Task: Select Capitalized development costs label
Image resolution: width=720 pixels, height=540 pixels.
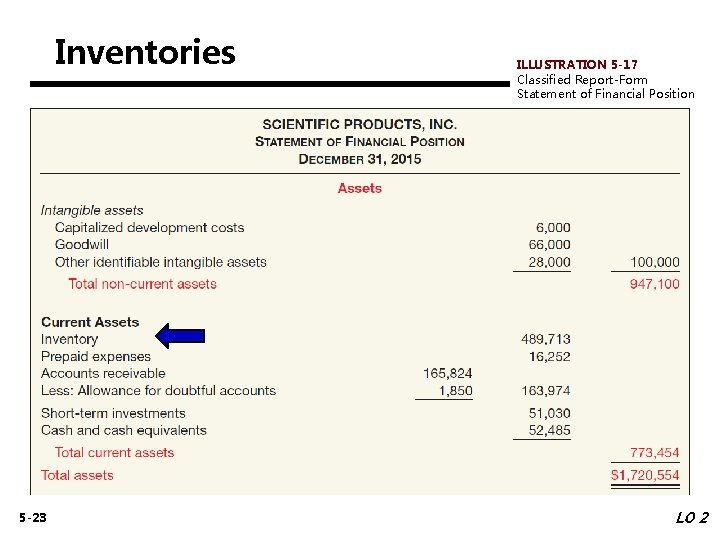Action: click(x=149, y=227)
